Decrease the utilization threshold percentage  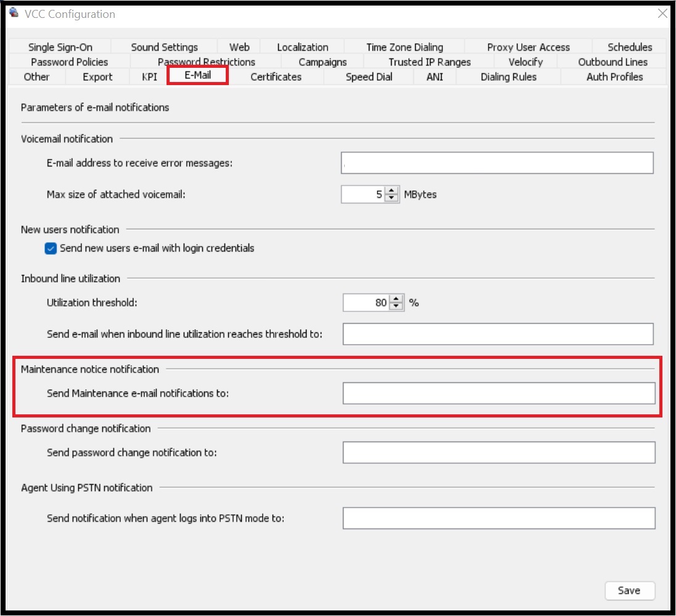coord(396,306)
